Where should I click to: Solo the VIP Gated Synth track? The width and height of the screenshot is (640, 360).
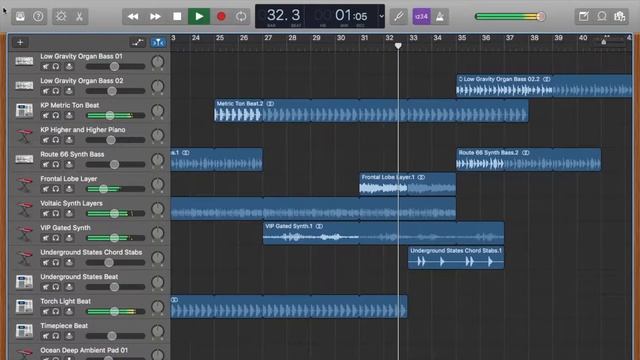point(56,238)
